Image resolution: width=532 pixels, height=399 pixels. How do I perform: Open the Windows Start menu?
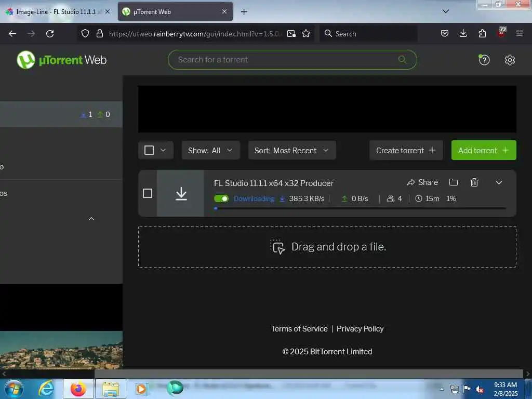pos(14,389)
